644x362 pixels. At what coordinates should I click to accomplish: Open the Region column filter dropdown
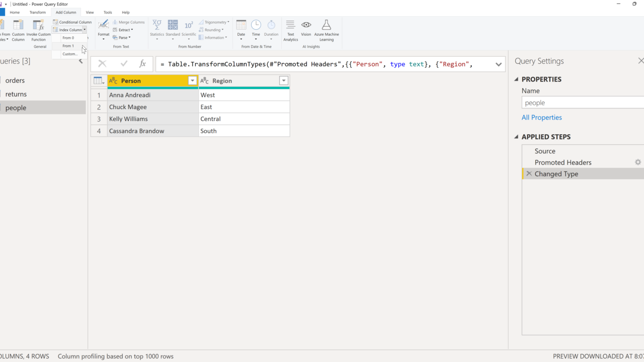point(284,81)
